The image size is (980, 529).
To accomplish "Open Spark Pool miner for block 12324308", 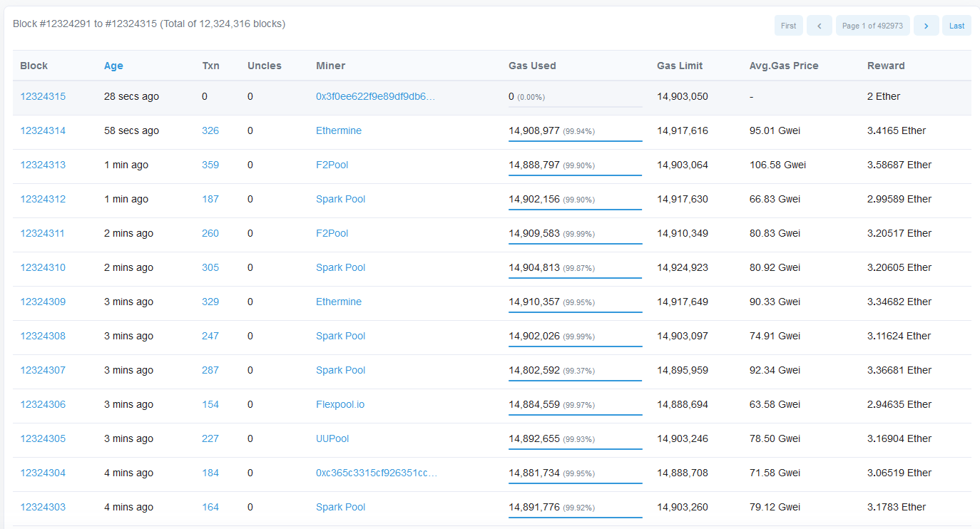I will 340,336.
